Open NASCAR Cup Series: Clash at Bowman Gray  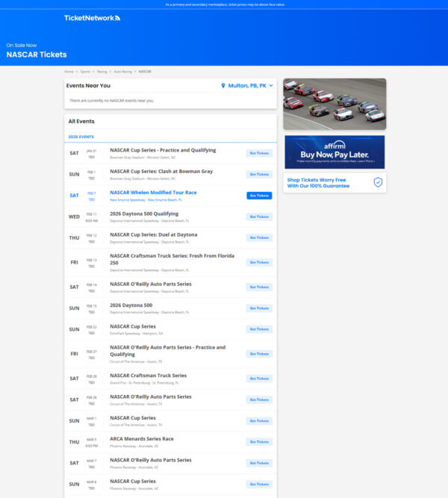(161, 172)
